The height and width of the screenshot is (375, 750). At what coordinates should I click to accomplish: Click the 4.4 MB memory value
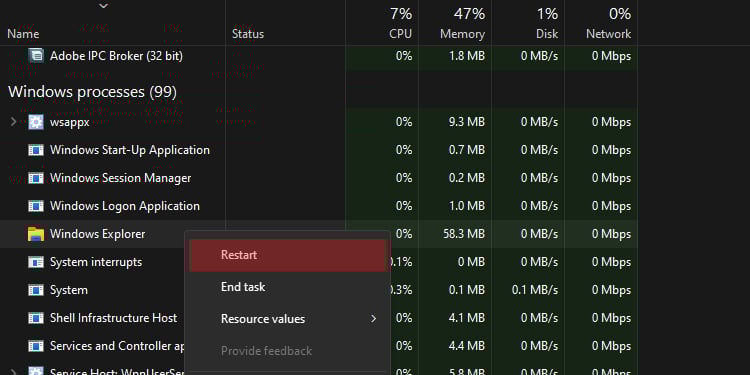click(x=467, y=346)
